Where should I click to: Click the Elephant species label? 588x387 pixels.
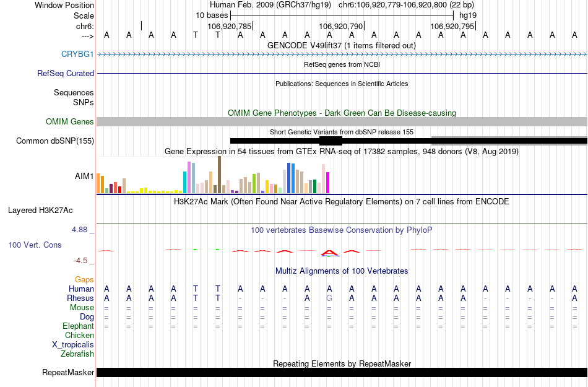click(78, 326)
